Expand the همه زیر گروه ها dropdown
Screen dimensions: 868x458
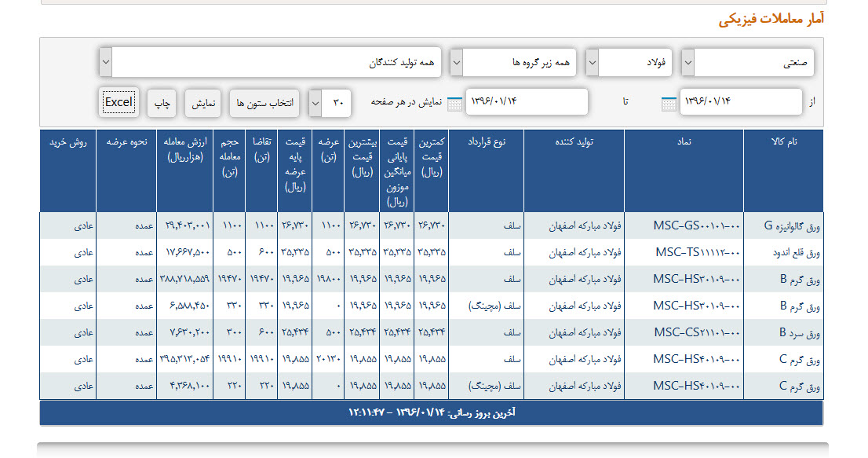coord(520,62)
